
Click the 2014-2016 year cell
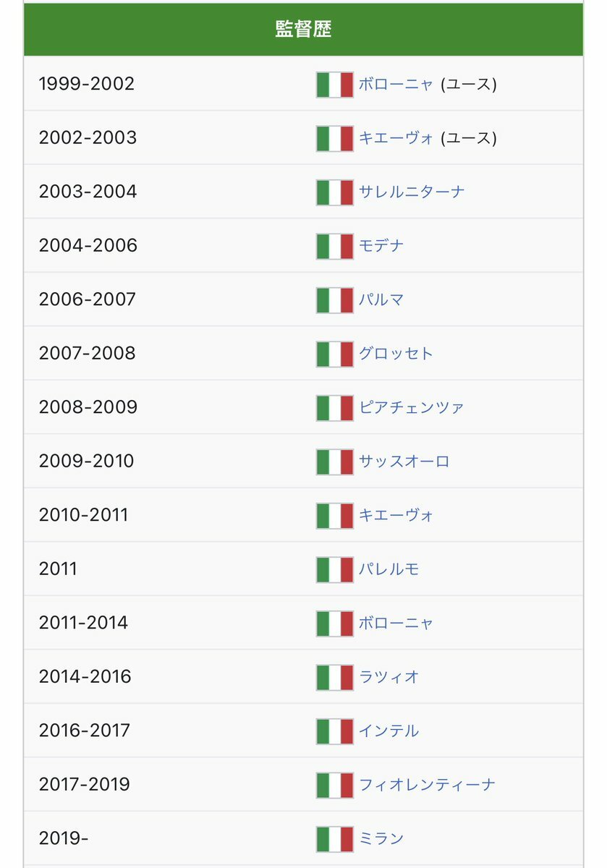pyautogui.click(x=85, y=677)
